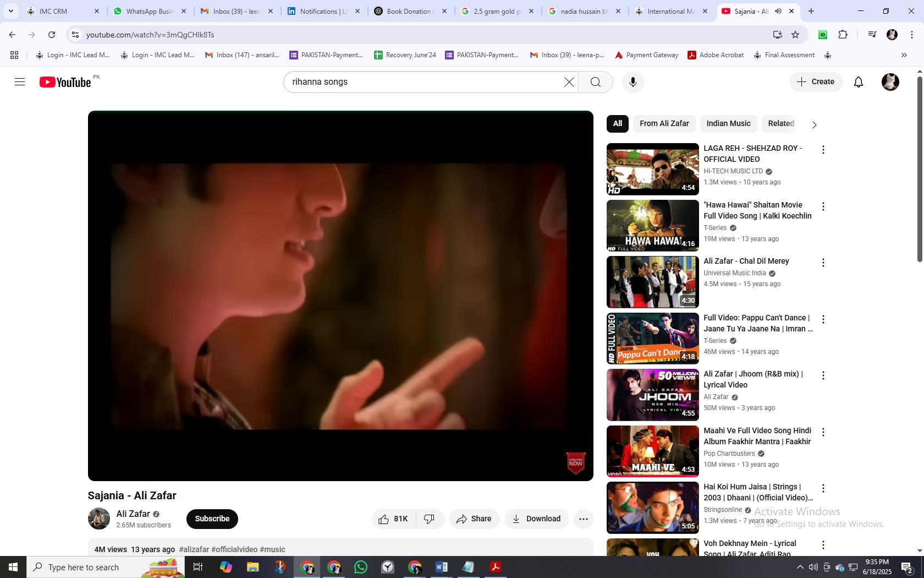Open the Recovery June'24 bookmark
This screenshot has height=578, width=924.
(405, 55)
